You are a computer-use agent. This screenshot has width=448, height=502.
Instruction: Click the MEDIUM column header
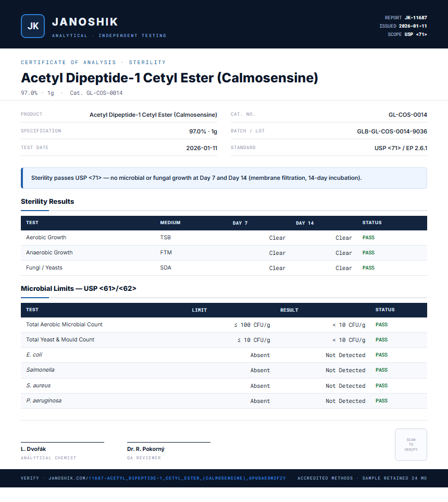tap(170, 223)
